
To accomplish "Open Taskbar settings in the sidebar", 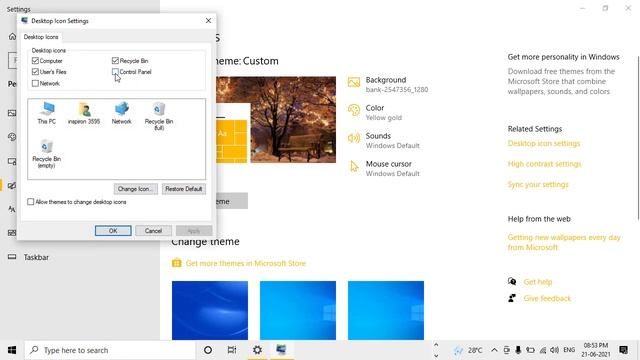I will [36, 257].
